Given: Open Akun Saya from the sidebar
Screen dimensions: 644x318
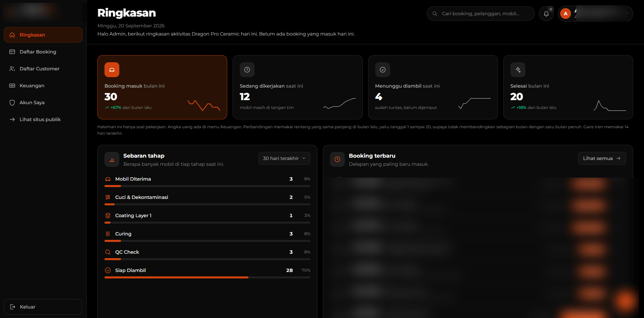Looking at the screenshot, I should tap(43, 103).
